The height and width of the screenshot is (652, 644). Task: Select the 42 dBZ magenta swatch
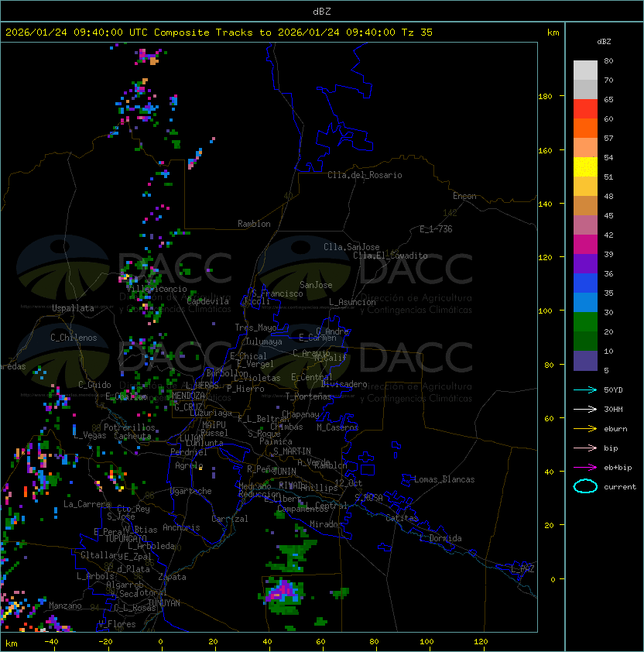(585, 244)
